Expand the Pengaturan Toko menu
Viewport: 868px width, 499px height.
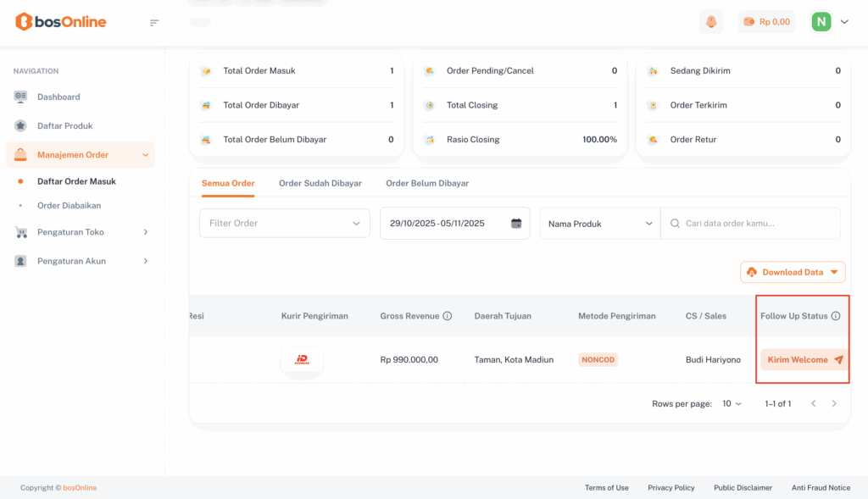[x=81, y=232]
